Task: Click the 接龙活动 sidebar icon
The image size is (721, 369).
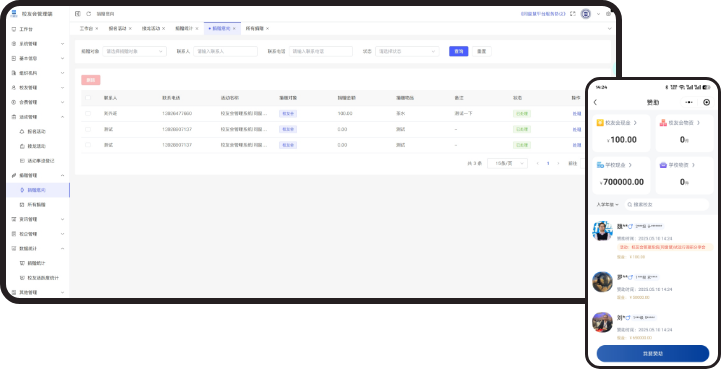Action: pyautogui.click(x=22, y=146)
